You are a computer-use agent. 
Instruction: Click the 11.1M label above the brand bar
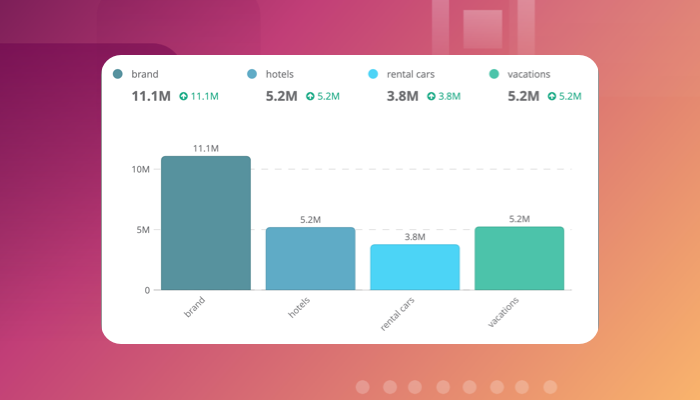206,148
